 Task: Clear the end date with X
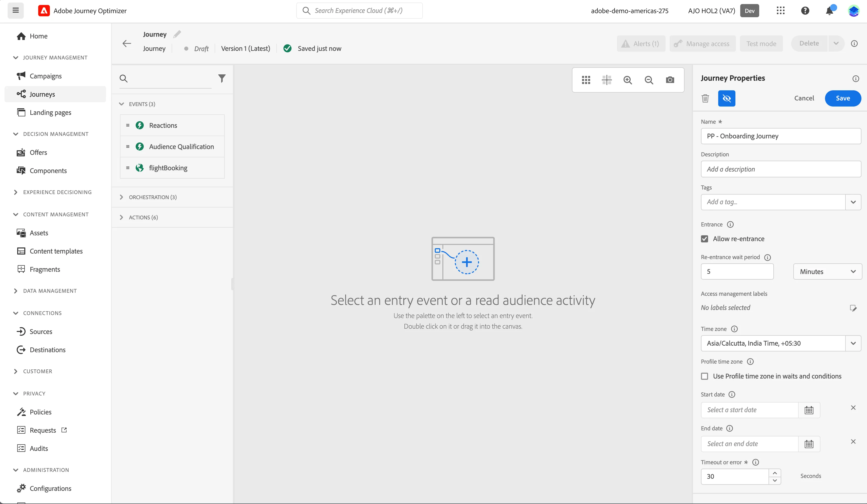click(x=853, y=442)
